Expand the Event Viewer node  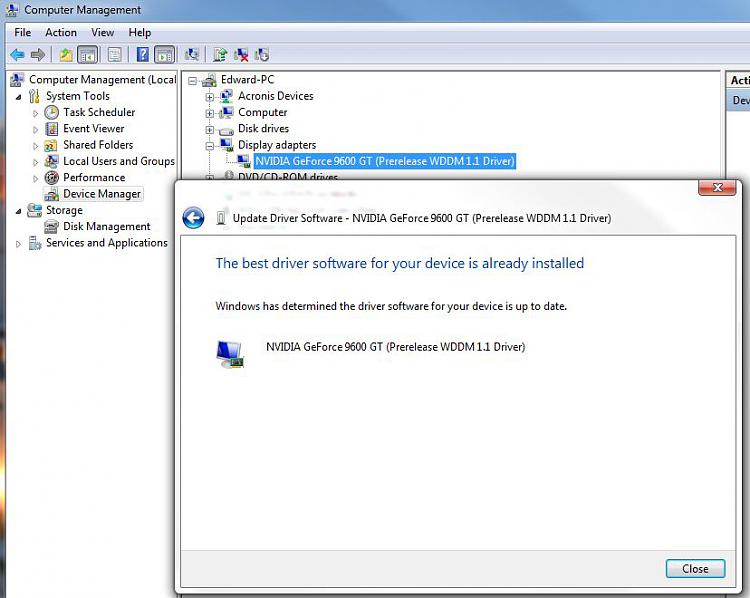point(35,129)
